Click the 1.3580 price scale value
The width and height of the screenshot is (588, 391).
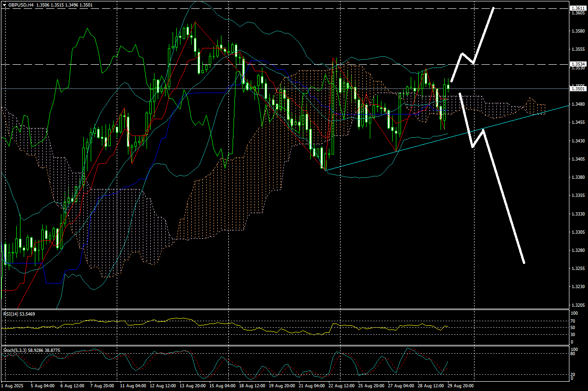coord(578,31)
